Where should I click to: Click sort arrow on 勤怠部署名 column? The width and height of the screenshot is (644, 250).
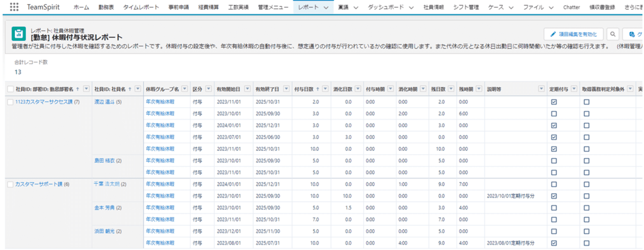tap(78, 89)
